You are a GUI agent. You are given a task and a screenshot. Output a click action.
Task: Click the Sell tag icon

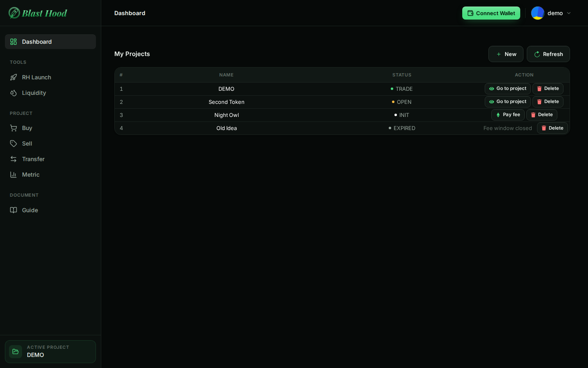(x=13, y=144)
